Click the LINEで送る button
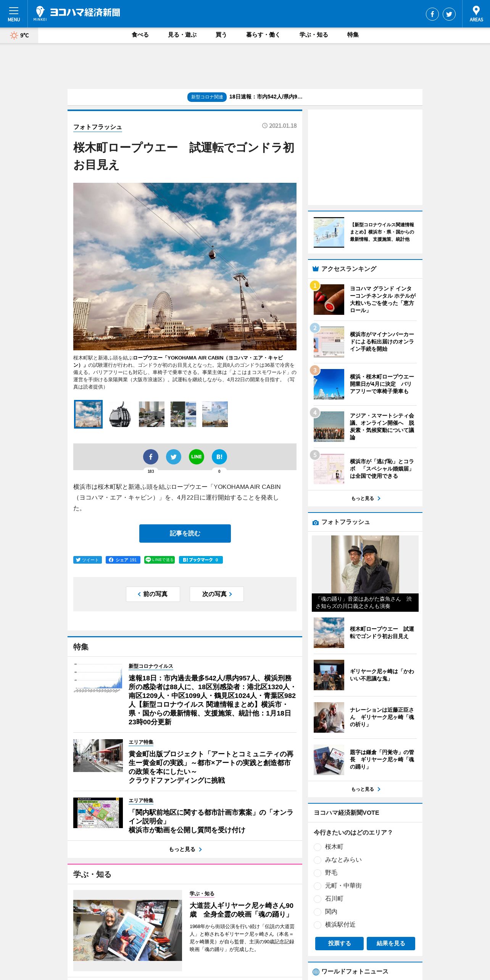Screen dimensions: 490x980 coord(160,560)
